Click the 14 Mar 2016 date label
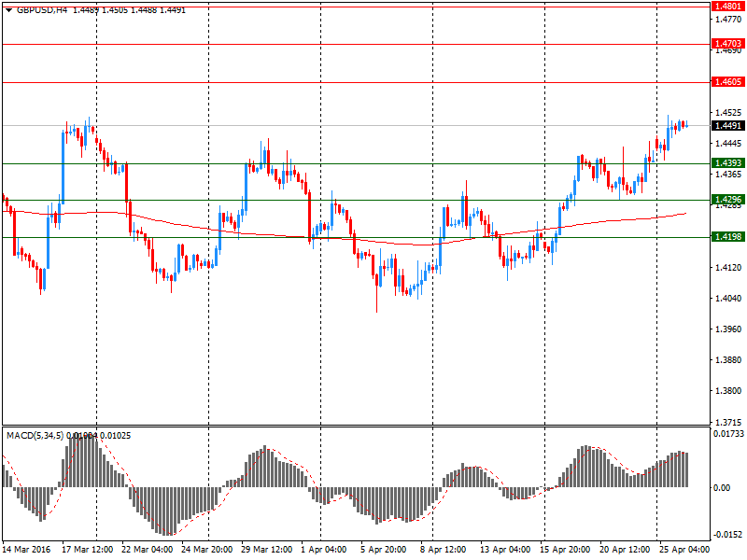This screenshot has width=747, height=560. [x=27, y=550]
